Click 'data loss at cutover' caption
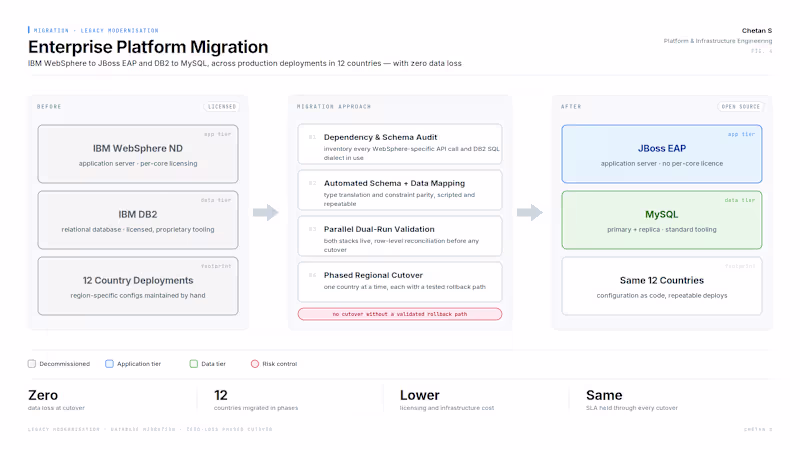 coord(56,408)
